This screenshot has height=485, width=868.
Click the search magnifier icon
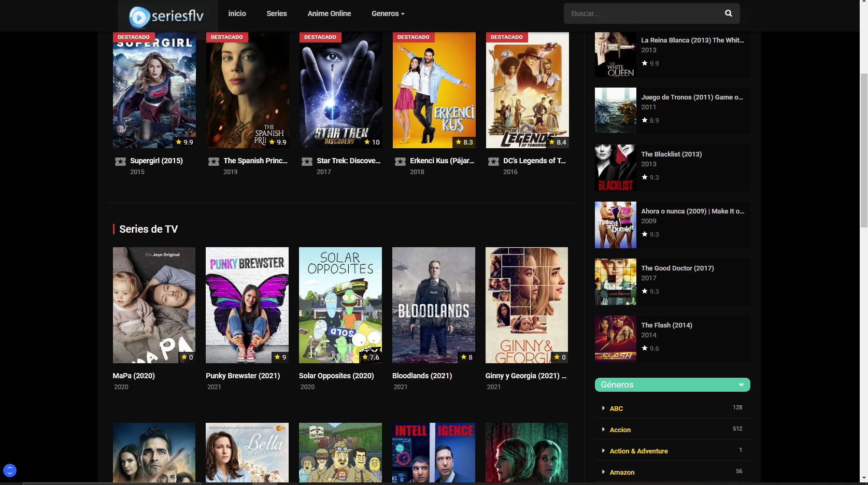click(728, 13)
